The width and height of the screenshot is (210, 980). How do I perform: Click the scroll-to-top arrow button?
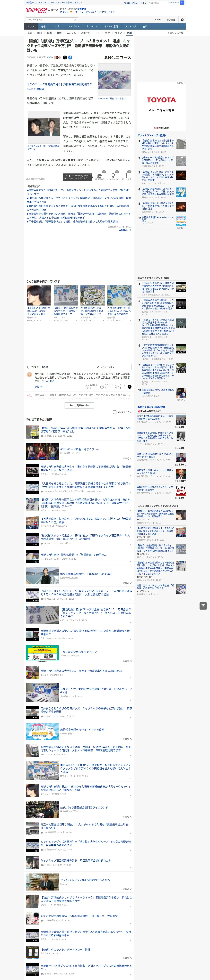pos(203,606)
